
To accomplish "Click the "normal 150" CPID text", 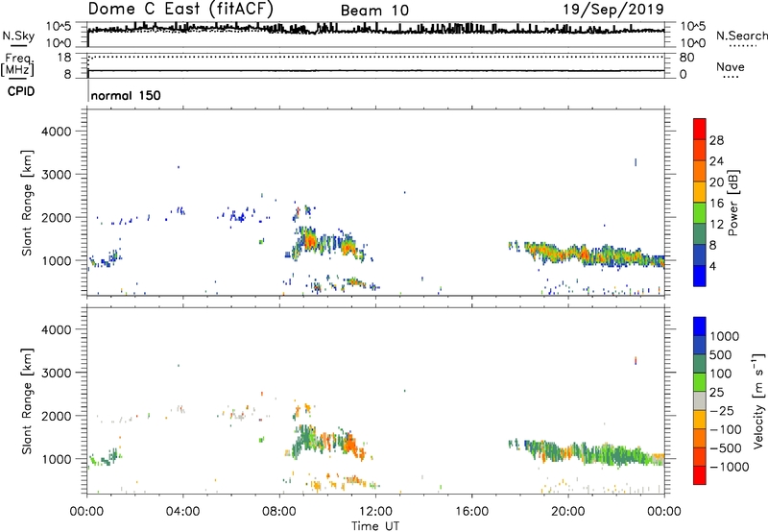I will [126, 95].
